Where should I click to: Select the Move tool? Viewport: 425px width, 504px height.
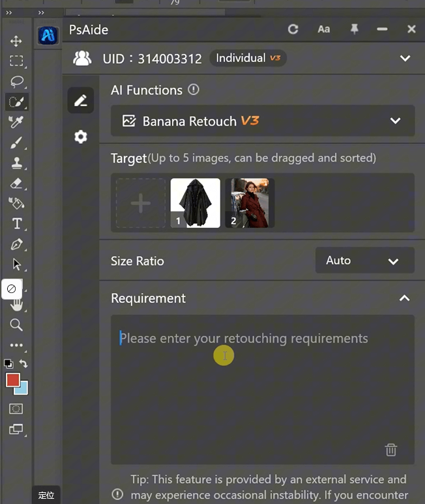(16, 41)
